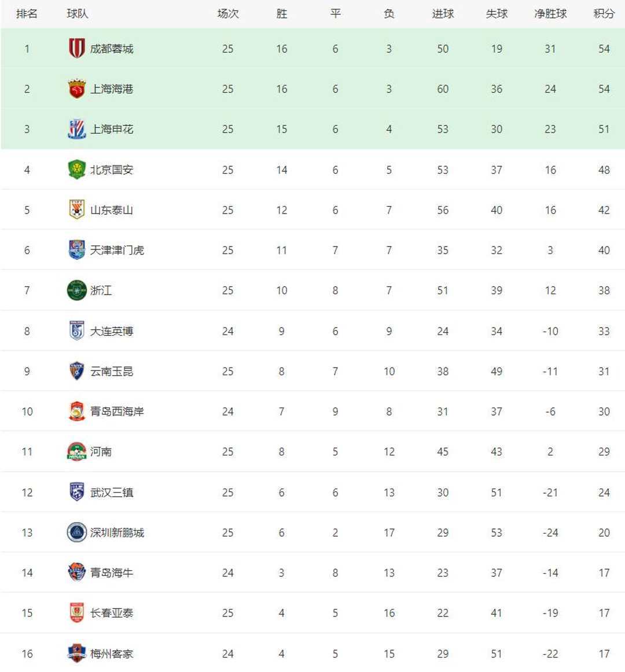Click the Beijing Guoan (北京国安) green crest
The height and width of the screenshot is (672, 625).
76,170
